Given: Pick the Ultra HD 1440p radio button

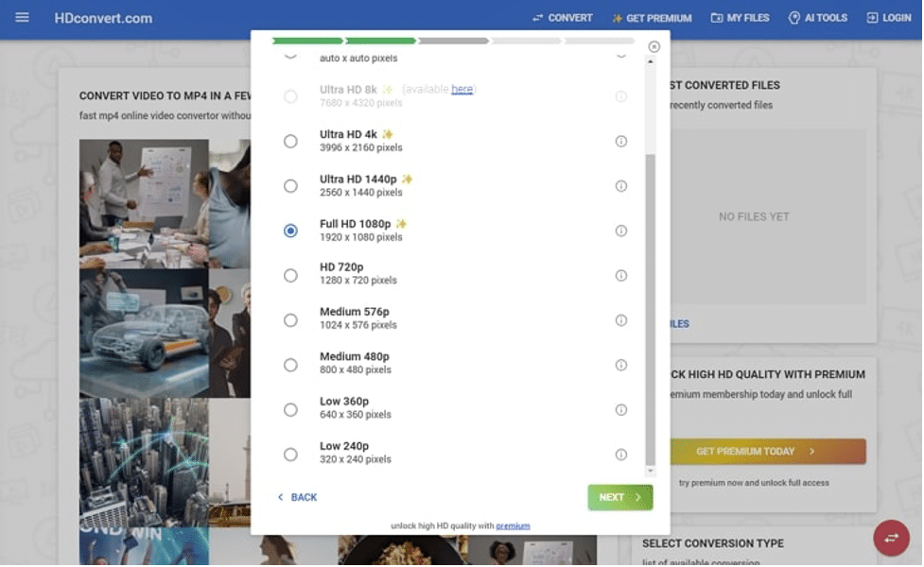Looking at the screenshot, I should [290, 186].
